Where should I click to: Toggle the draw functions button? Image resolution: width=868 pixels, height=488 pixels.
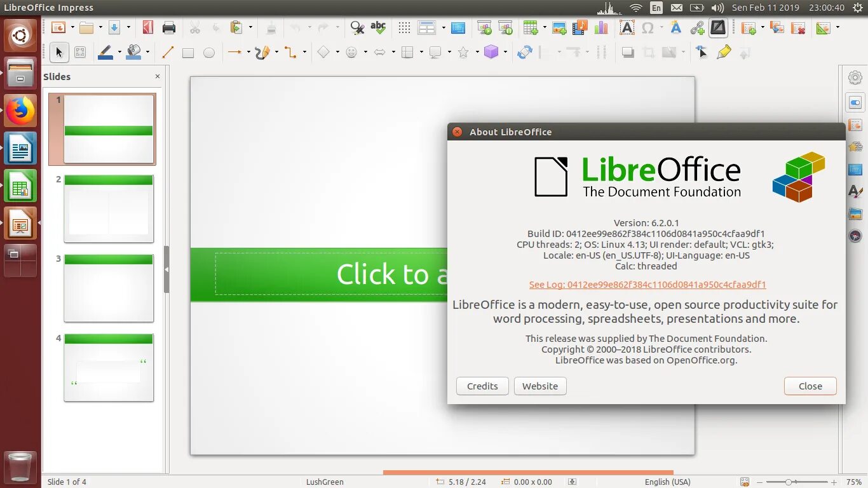(718, 27)
